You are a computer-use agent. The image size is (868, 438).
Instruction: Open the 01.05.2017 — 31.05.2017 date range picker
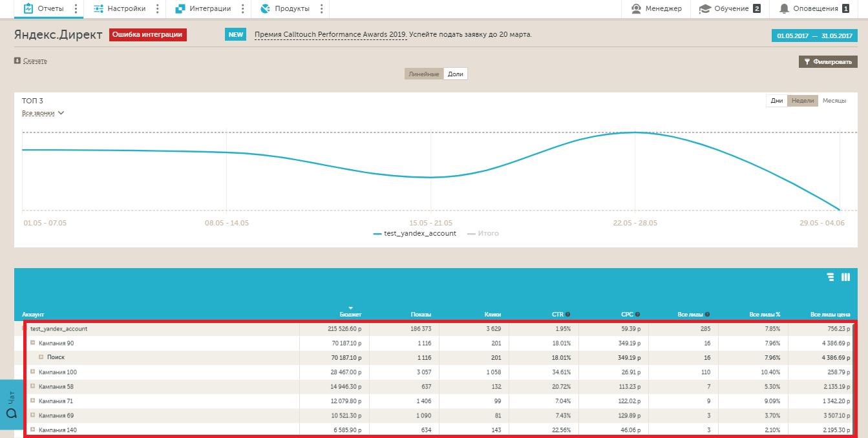pos(814,36)
